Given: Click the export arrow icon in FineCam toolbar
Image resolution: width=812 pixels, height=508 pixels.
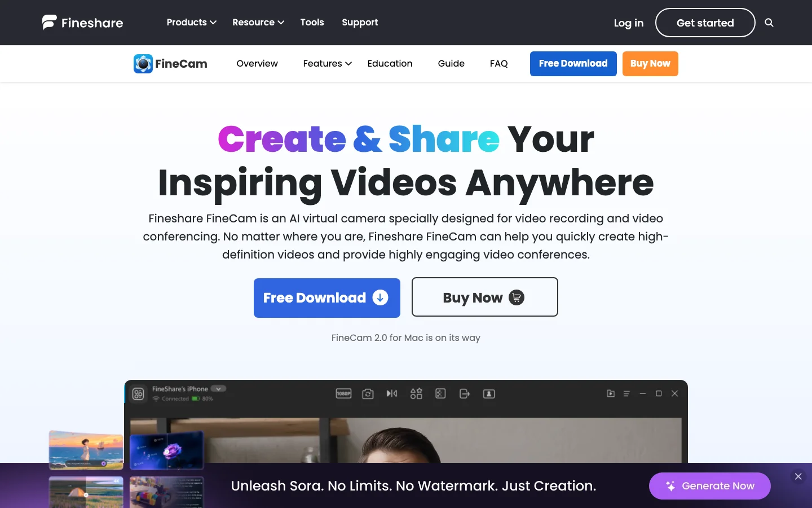Looking at the screenshot, I should 465,393.
